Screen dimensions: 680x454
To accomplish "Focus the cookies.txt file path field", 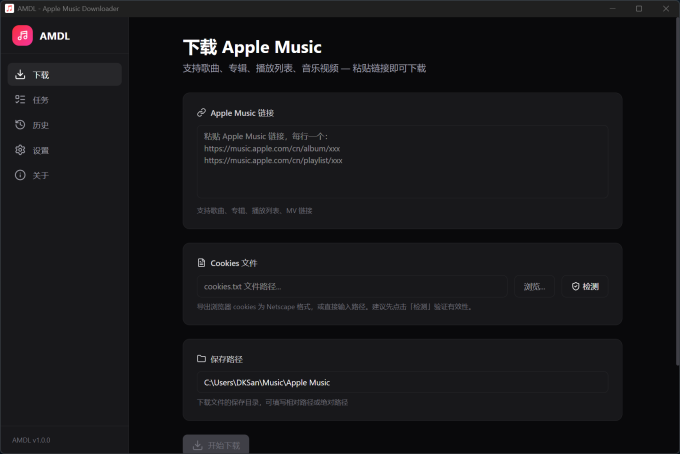I will tap(352, 286).
